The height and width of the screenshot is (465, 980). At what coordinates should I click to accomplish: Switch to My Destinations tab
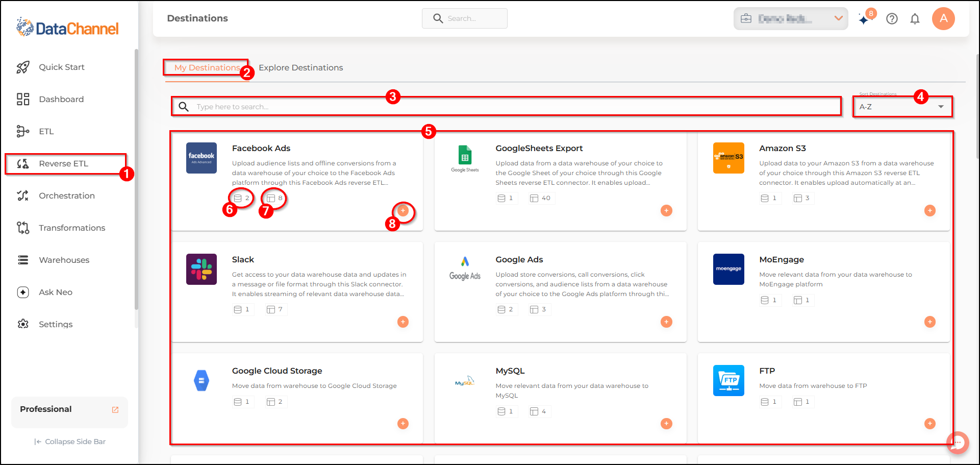[x=207, y=67]
